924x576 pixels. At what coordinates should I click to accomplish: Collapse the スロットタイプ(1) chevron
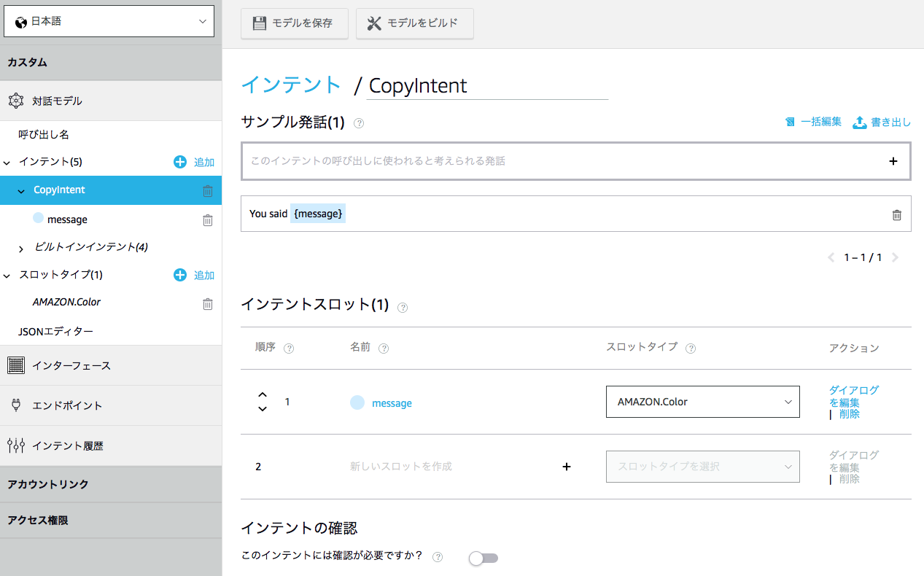(7, 276)
